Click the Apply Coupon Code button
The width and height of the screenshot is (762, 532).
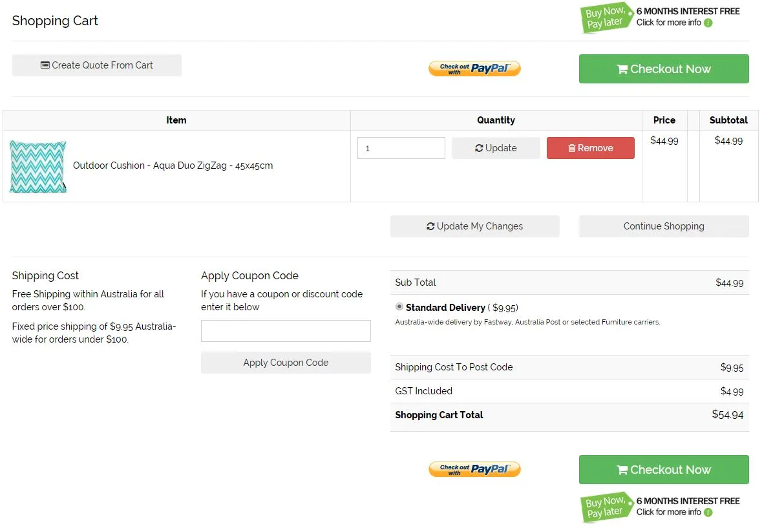[x=286, y=363]
